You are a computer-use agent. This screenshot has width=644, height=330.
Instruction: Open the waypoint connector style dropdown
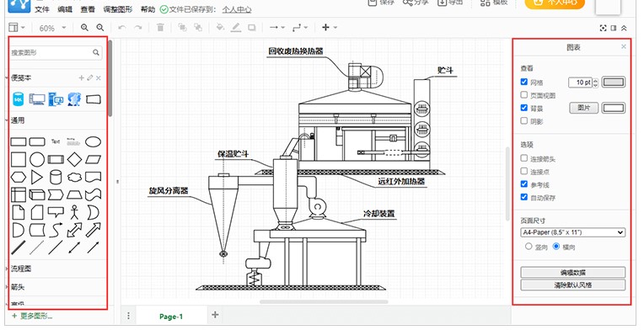click(300, 28)
